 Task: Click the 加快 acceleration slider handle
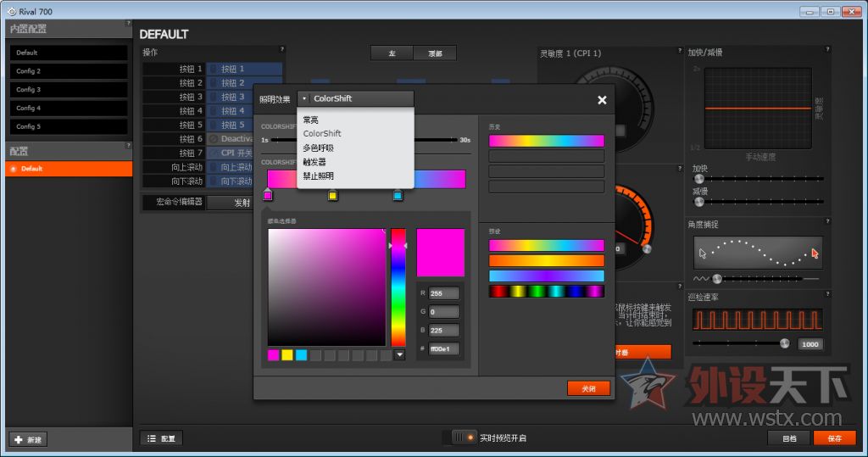pos(699,178)
